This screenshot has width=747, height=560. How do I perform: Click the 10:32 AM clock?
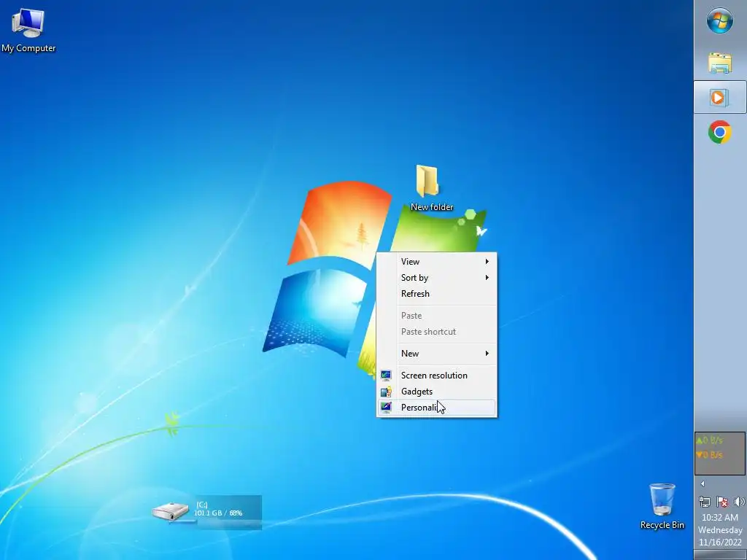tap(719, 518)
